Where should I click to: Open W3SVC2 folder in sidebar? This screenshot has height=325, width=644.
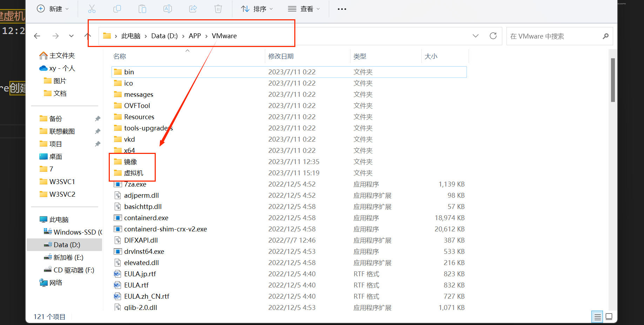58,194
